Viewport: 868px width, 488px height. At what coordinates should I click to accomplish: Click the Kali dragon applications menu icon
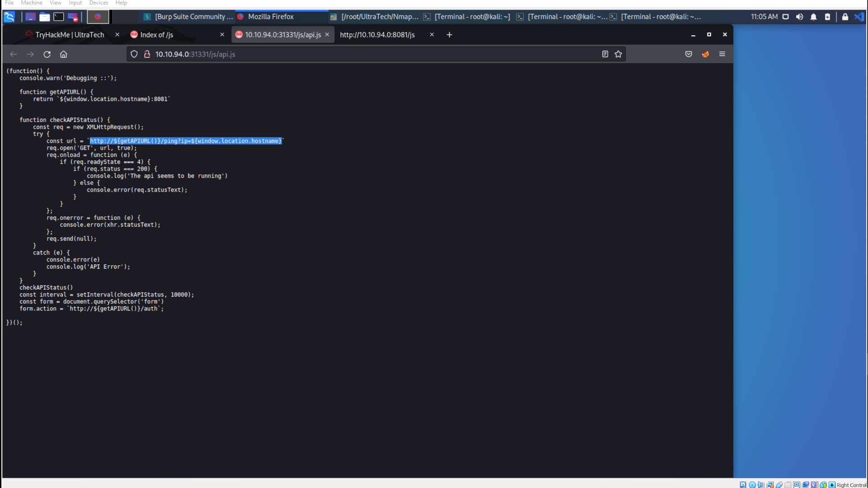coord(9,17)
